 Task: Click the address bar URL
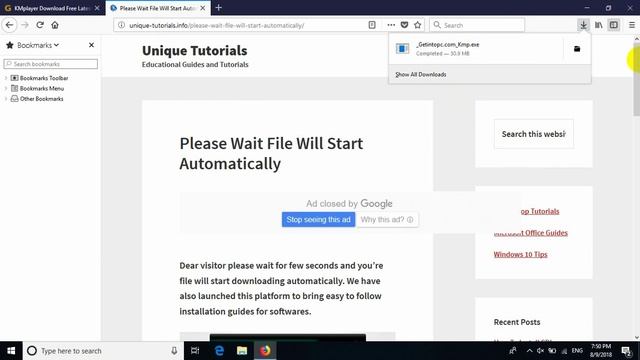tap(216, 25)
